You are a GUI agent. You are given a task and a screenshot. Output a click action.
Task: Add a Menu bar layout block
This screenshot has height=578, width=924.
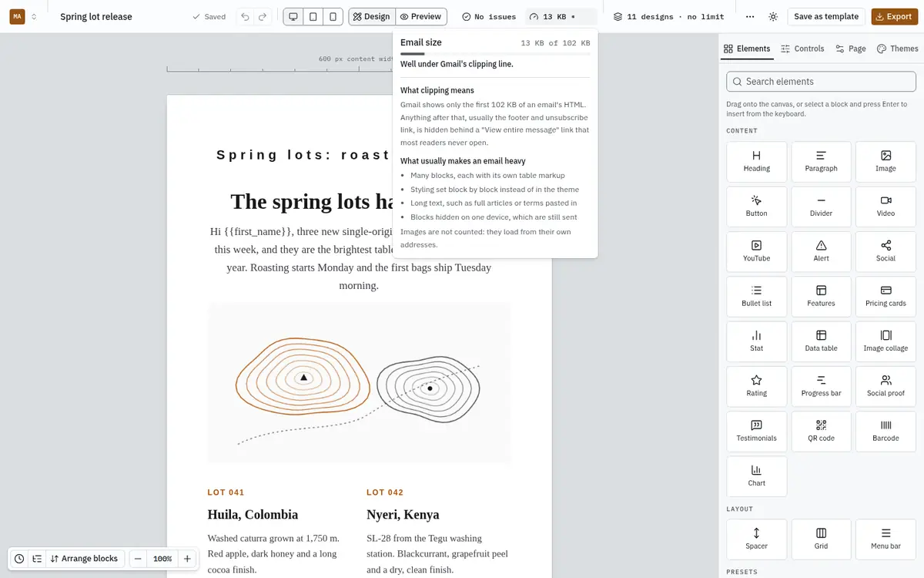coord(885,539)
